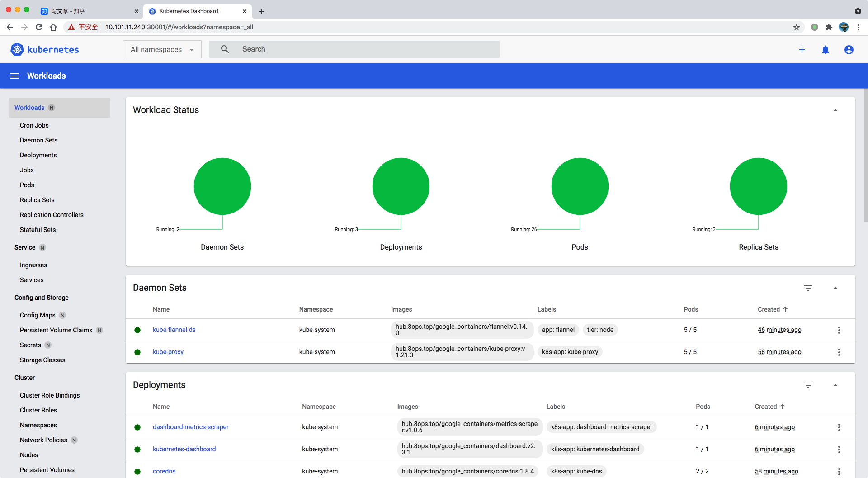Filter the Daemon Sets table
Image resolution: width=868 pixels, height=478 pixels.
click(808, 288)
